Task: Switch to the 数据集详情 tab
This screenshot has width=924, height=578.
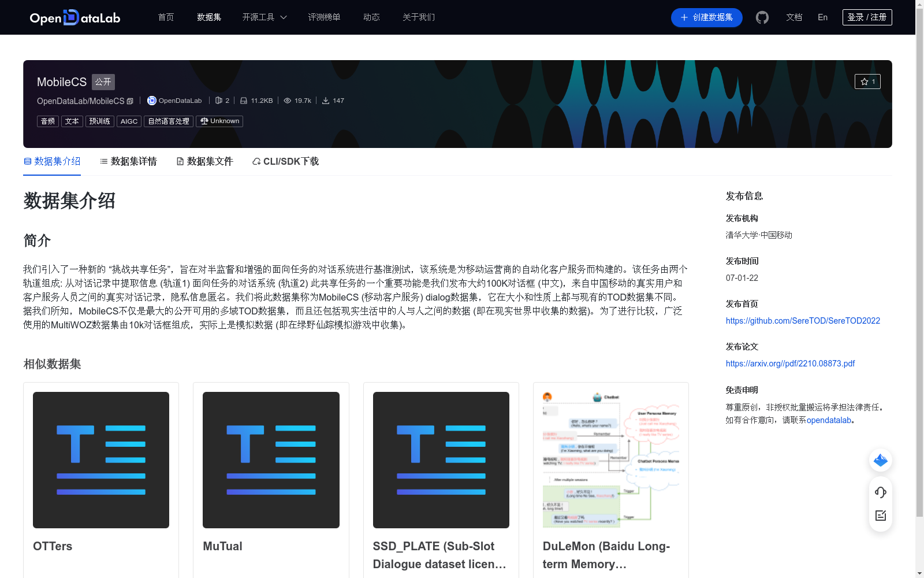Action: click(x=128, y=161)
